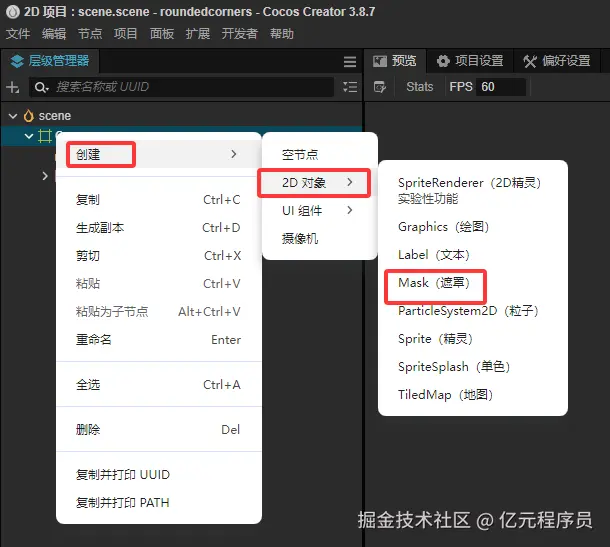Switch to the 预览 tab

click(x=395, y=61)
